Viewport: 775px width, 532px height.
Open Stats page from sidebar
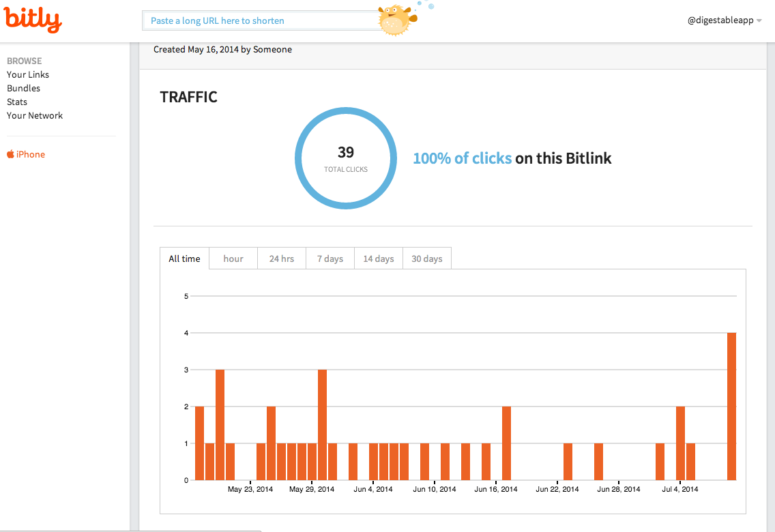17,102
